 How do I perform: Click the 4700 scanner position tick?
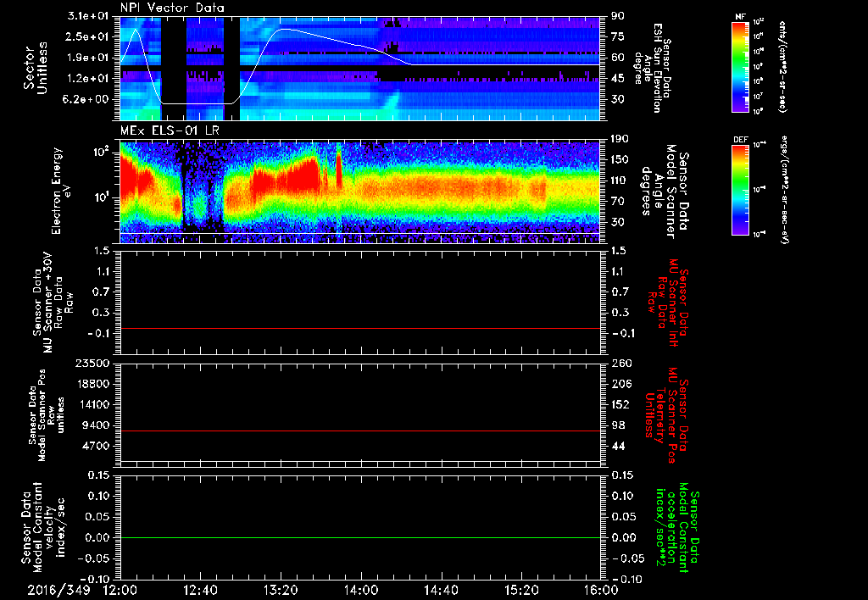point(97,446)
